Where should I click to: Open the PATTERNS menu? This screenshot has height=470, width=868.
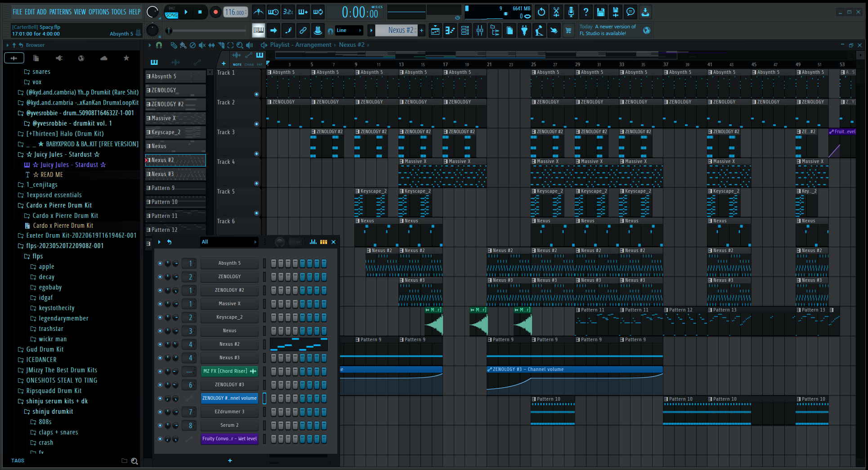pyautogui.click(x=60, y=12)
